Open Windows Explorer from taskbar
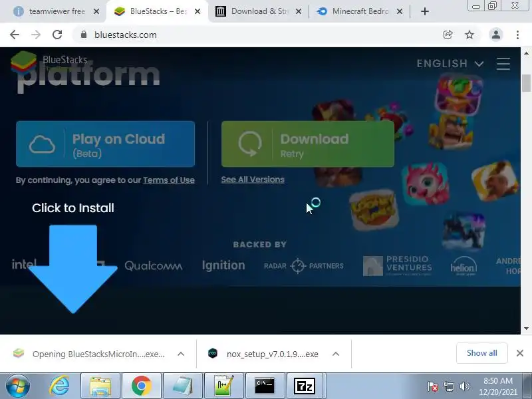532x399 pixels. (100, 386)
